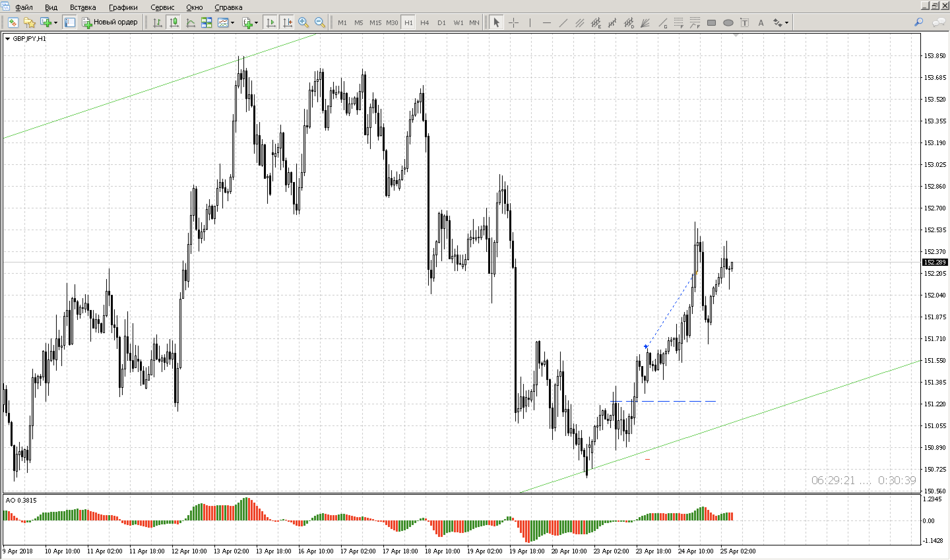Click the 13 Apr 02:00 time axis label
The image size is (950, 560).
click(x=231, y=551)
